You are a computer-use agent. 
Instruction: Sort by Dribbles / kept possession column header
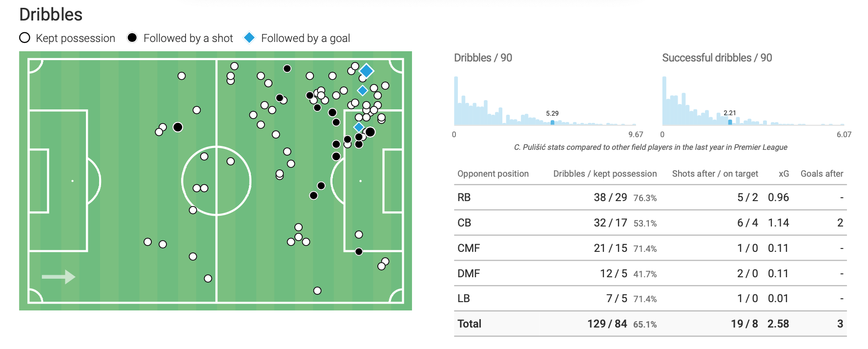(x=605, y=174)
